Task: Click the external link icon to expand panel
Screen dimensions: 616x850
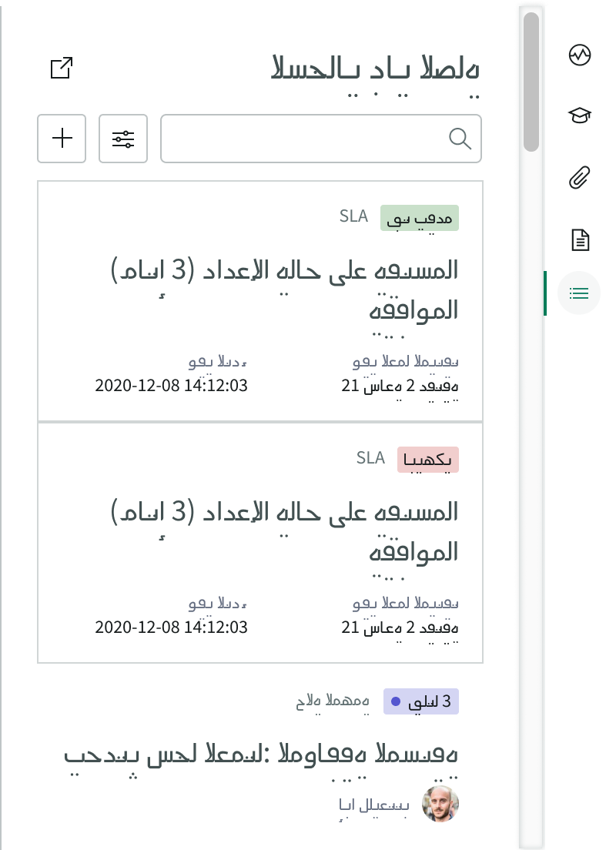Action: [x=61, y=68]
